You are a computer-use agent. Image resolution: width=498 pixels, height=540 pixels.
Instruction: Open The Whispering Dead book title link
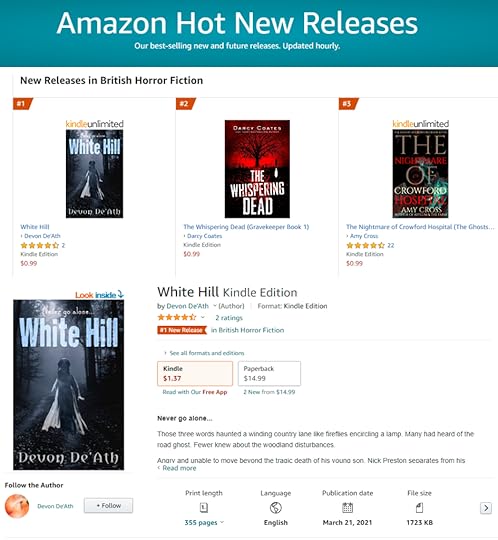(x=246, y=227)
